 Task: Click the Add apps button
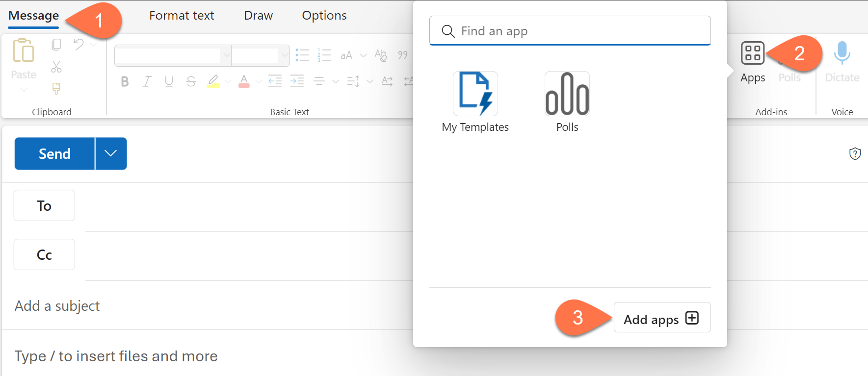pyautogui.click(x=662, y=318)
